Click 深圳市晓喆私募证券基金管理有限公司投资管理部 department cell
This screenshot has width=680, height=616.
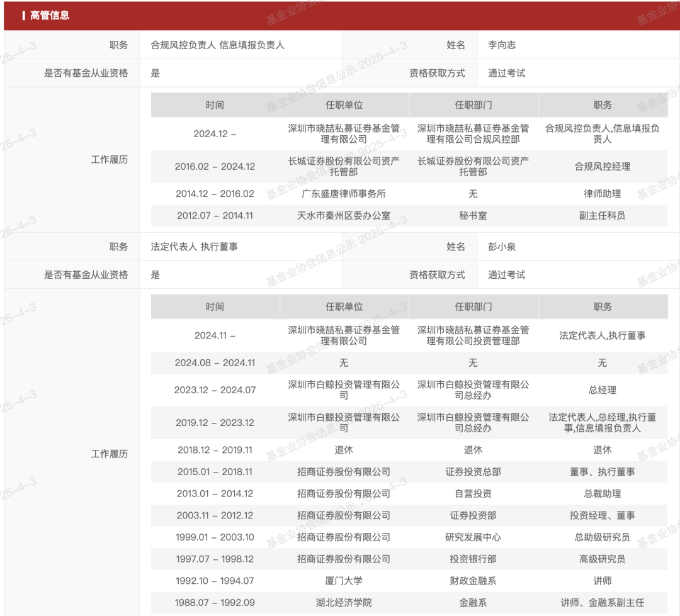473,335
